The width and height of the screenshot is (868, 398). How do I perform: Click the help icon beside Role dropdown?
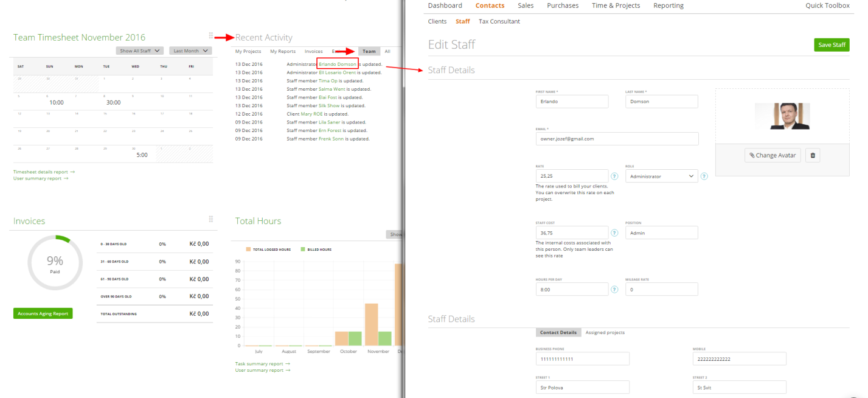[x=704, y=176]
